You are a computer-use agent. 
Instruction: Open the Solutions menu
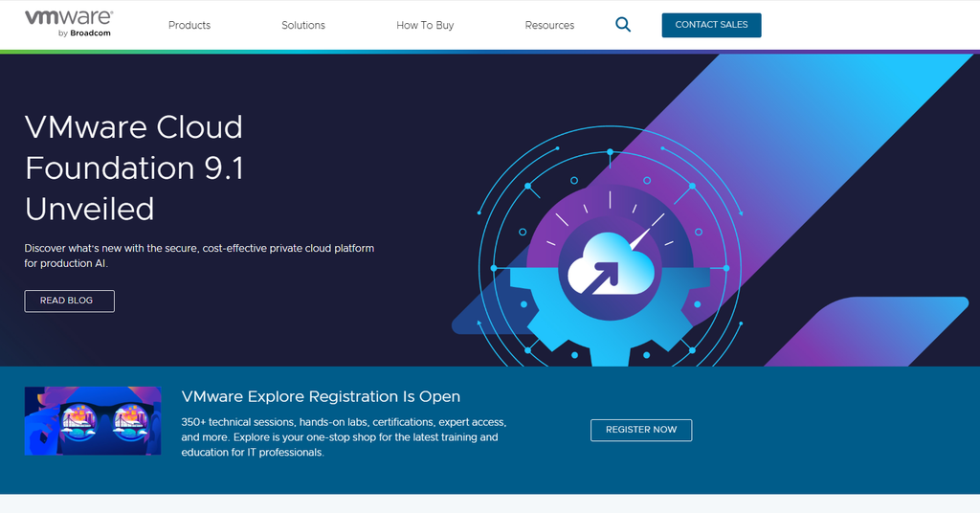coord(303,25)
